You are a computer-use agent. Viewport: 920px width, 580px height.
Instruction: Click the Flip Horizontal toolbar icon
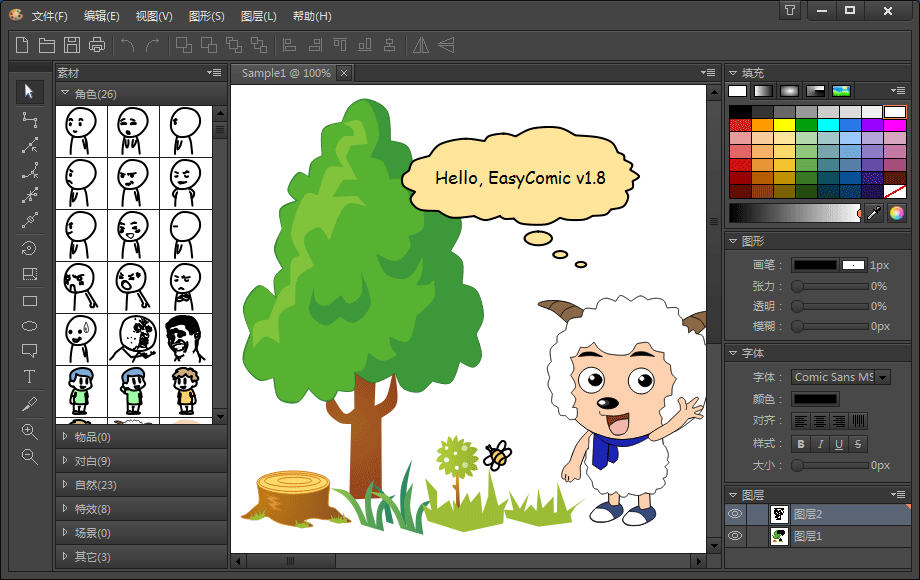pyautogui.click(x=419, y=44)
